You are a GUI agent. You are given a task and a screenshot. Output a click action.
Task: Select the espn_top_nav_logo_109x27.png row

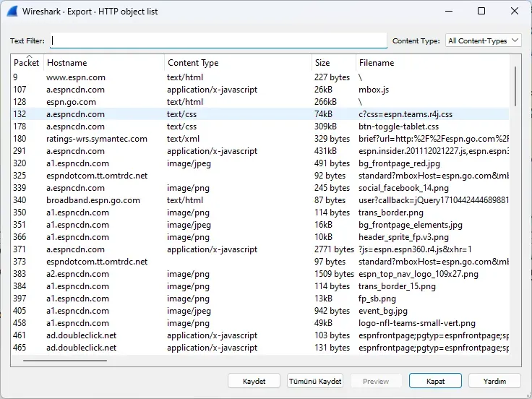coord(260,274)
